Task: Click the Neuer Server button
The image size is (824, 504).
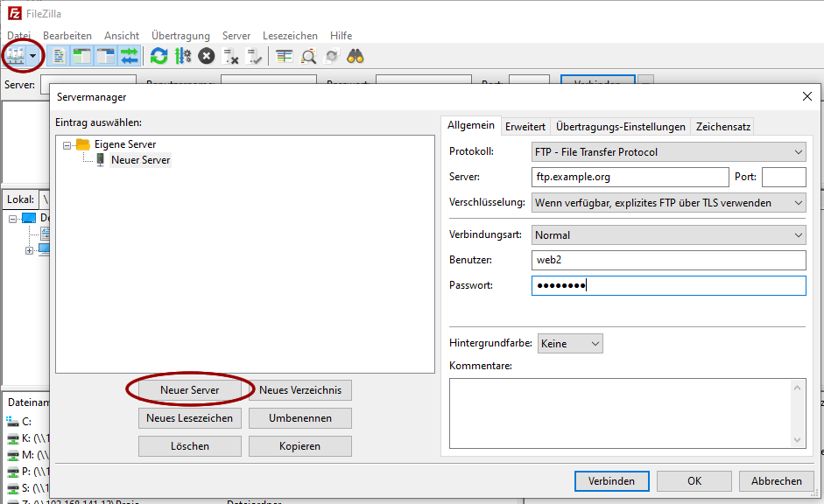Action: 190,390
